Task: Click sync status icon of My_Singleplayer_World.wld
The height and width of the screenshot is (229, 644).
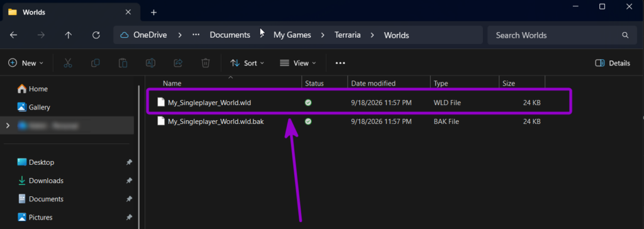Action: coord(308,103)
